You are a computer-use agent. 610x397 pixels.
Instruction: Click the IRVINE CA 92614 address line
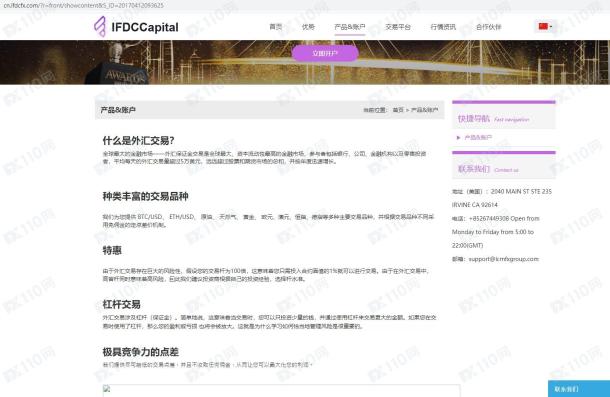pos(475,205)
